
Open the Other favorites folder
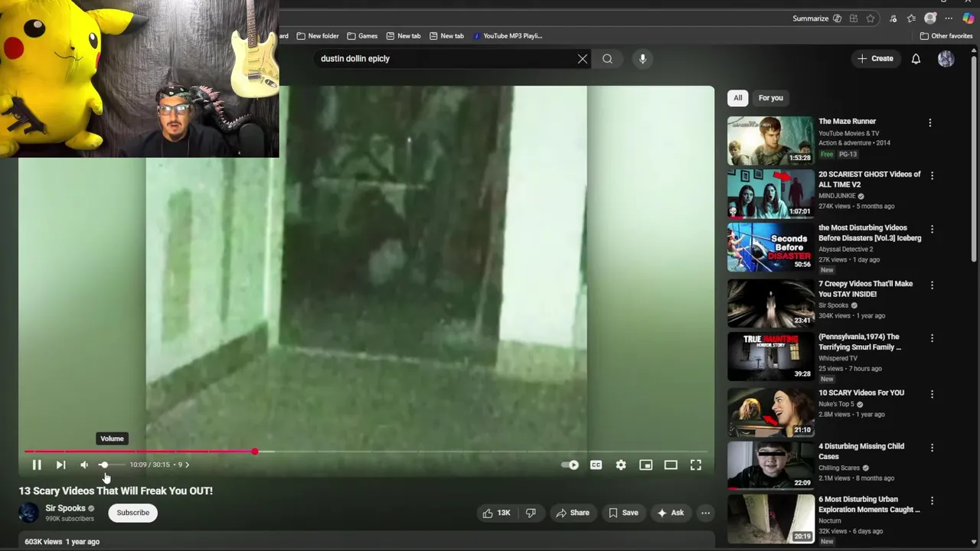946,36
